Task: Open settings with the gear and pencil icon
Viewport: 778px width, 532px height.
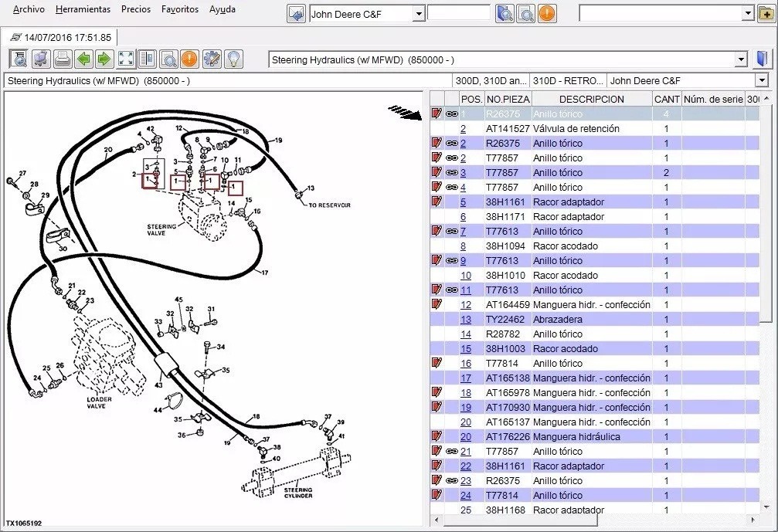Action: click(x=212, y=59)
